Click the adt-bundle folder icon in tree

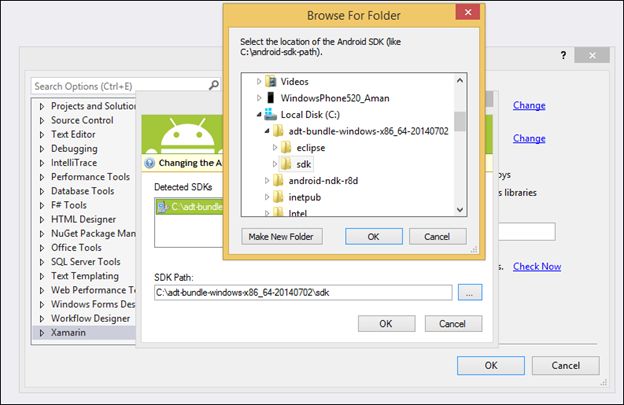pyautogui.click(x=278, y=131)
